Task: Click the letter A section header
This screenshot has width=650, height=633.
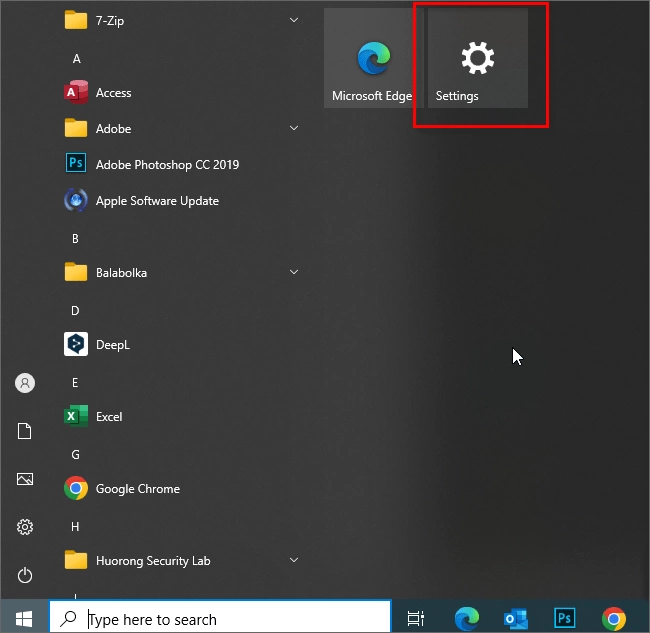Action: point(76,59)
